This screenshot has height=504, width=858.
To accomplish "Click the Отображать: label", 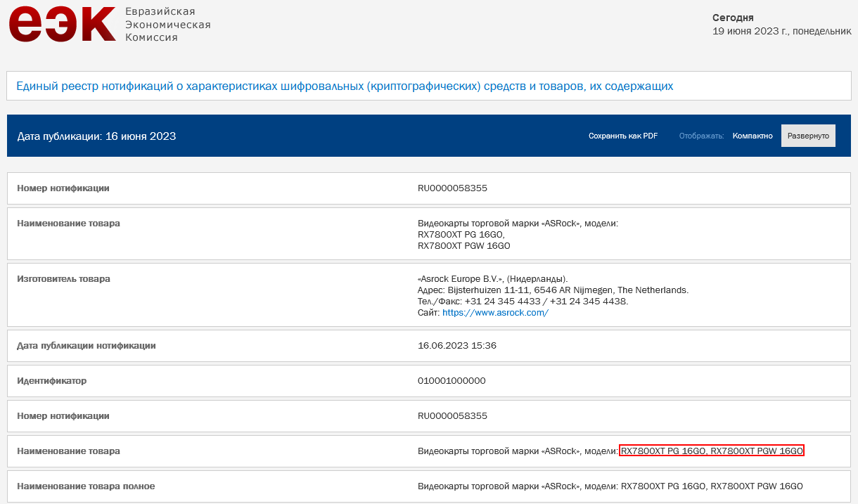I will coord(701,136).
